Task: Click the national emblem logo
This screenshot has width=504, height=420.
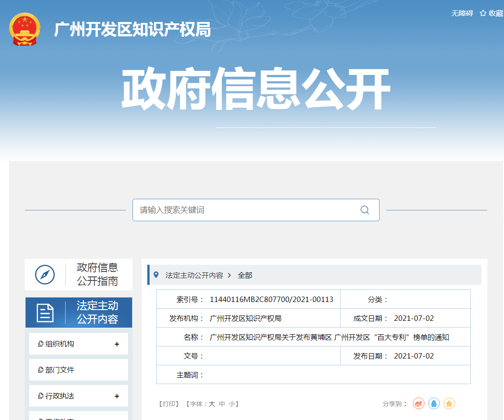Action: pyautogui.click(x=25, y=29)
